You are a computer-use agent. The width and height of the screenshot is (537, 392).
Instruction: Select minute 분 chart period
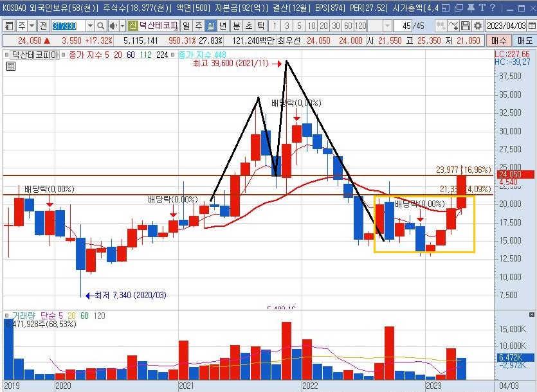coord(236,26)
